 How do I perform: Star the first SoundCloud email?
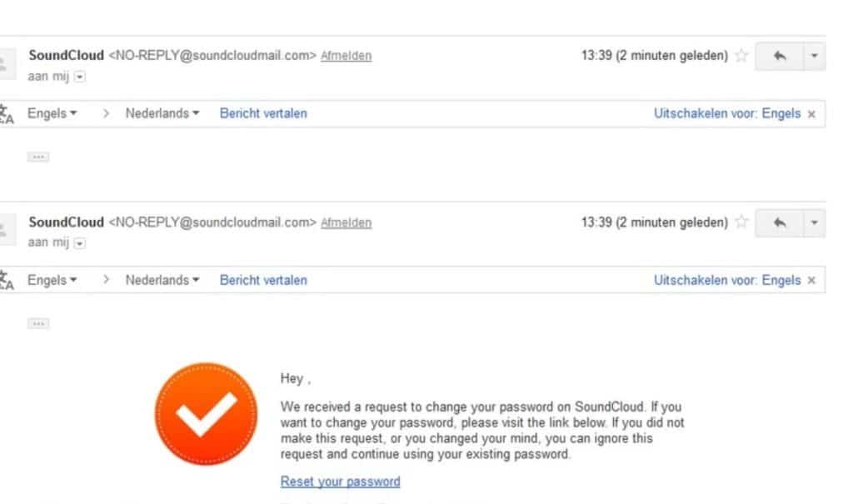coord(741,55)
